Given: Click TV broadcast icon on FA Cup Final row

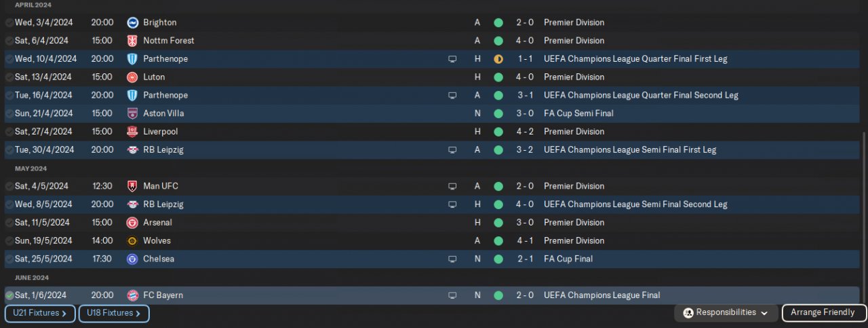Looking at the screenshot, I should coord(452,259).
